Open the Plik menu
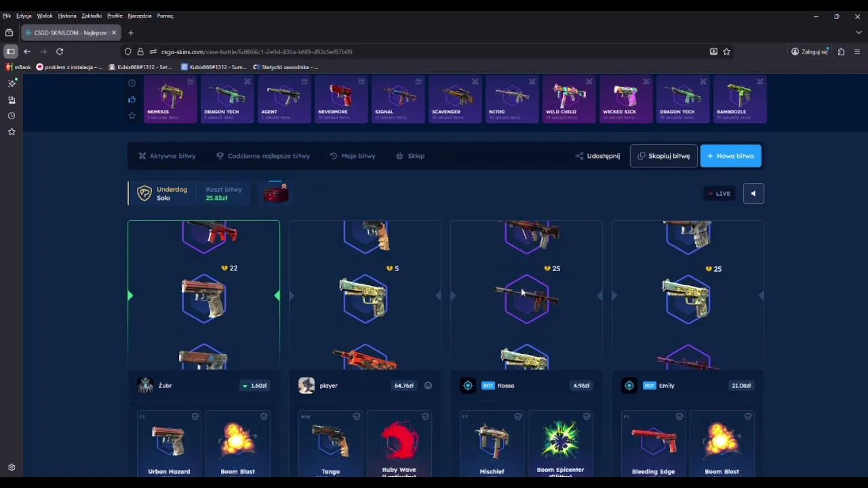Image resolution: width=868 pixels, height=488 pixels. coord(7,16)
